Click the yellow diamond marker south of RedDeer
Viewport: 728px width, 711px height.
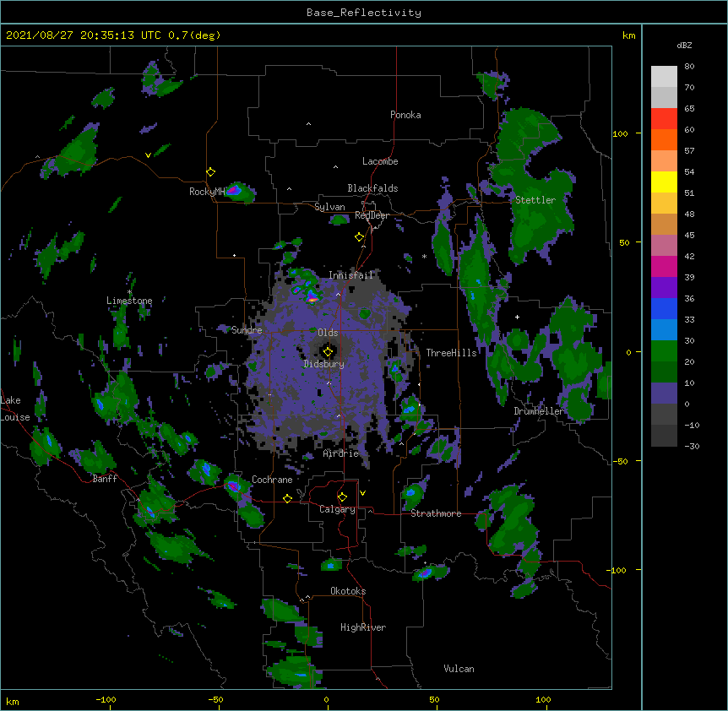coord(359,237)
